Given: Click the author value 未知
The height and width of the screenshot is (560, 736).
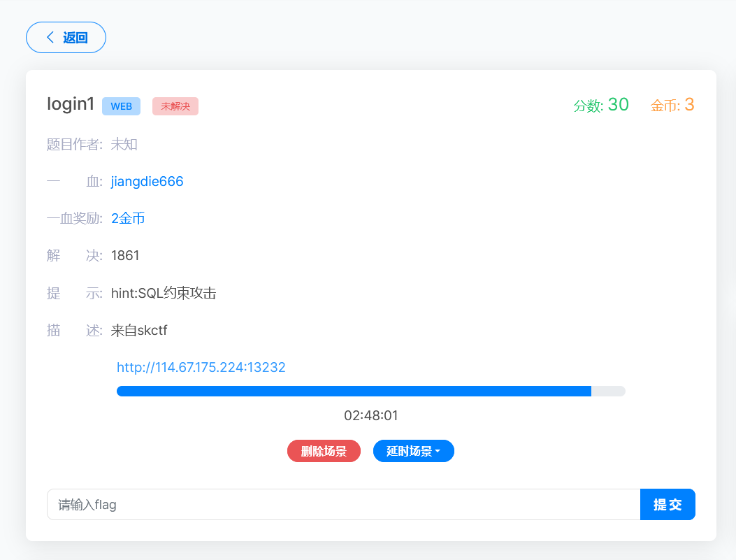Looking at the screenshot, I should coord(124,144).
